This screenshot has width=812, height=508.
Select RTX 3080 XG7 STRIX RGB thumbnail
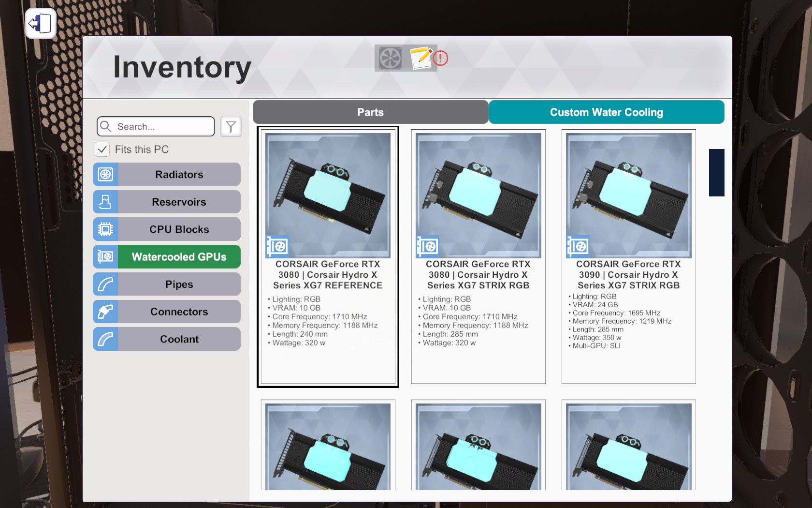click(x=478, y=195)
